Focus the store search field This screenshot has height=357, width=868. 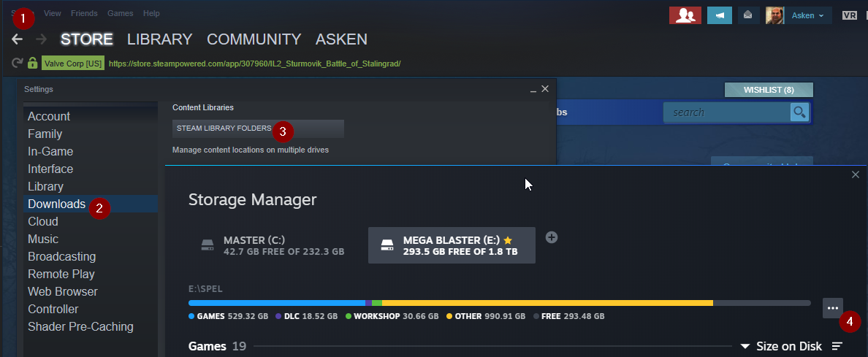point(726,112)
